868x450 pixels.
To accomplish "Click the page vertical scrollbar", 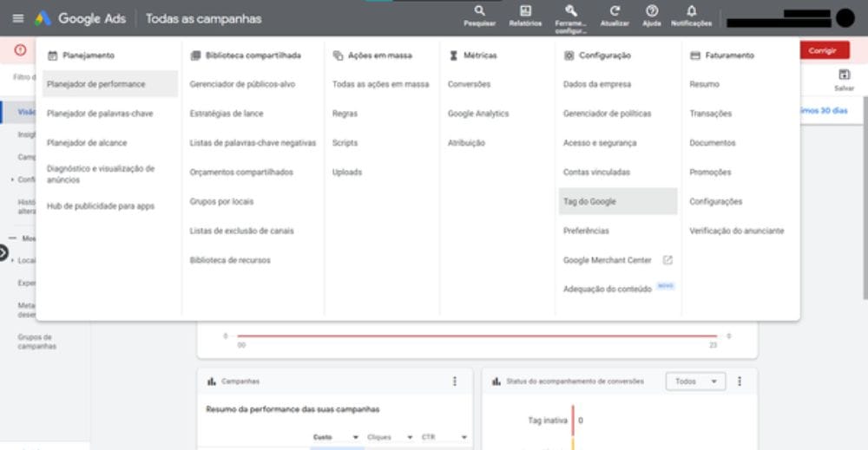I will pyautogui.click(x=865, y=198).
